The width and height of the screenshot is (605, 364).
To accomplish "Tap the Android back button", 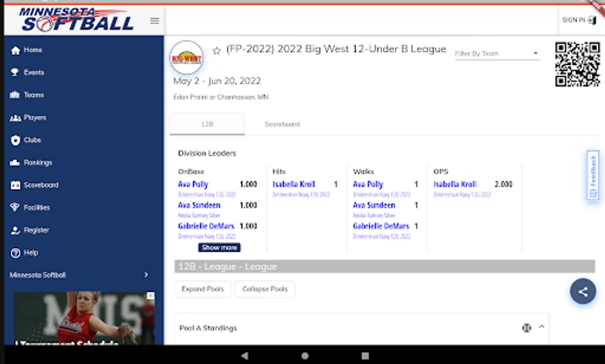I will pos(245,356).
